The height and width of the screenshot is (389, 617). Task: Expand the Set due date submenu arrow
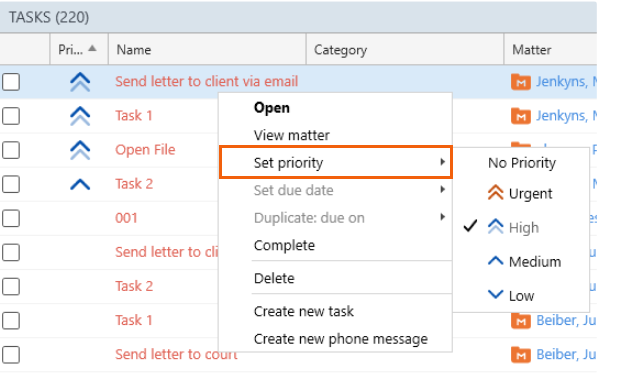point(443,190)
